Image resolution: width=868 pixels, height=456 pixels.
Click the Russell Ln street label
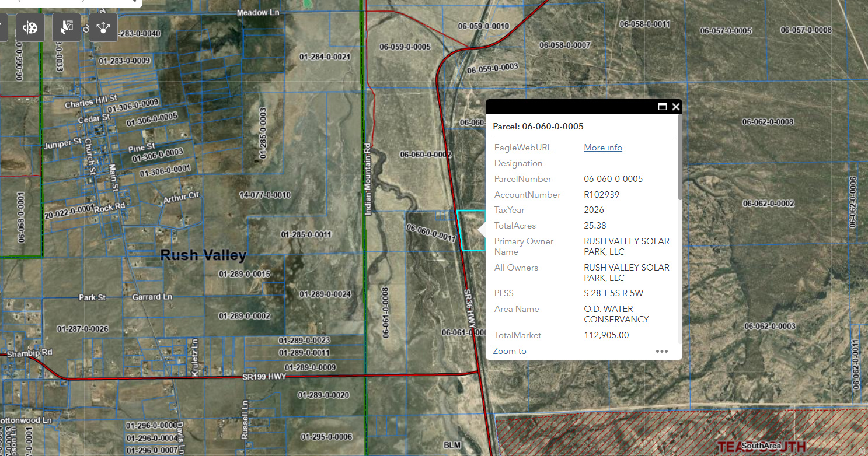(245, 420)
